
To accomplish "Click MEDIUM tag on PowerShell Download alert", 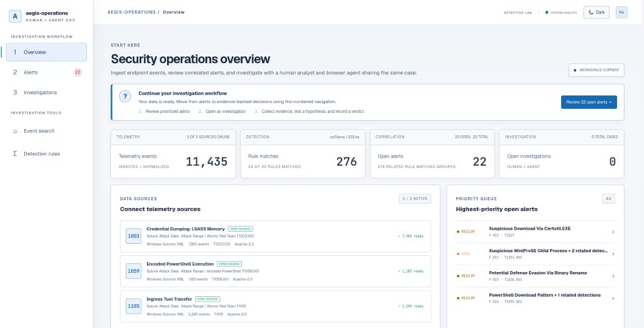I will 467,298.
